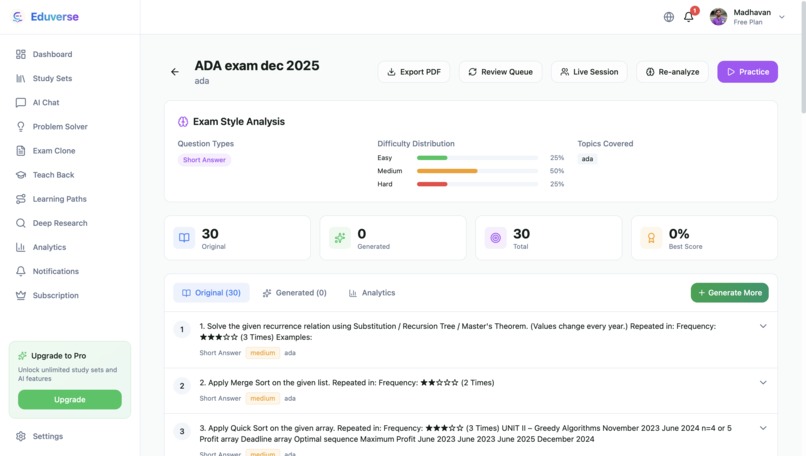Click the Hard difficulty red bar
Screen dimensions: 806x456
pyautogui.click(x=432, y=184)
